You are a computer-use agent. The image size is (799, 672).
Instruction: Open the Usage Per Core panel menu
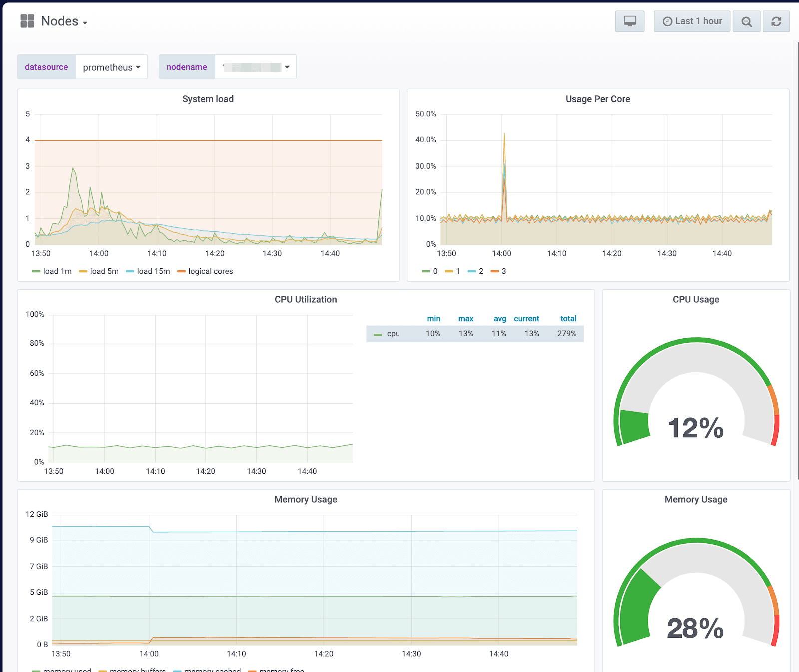pos(597,99)
